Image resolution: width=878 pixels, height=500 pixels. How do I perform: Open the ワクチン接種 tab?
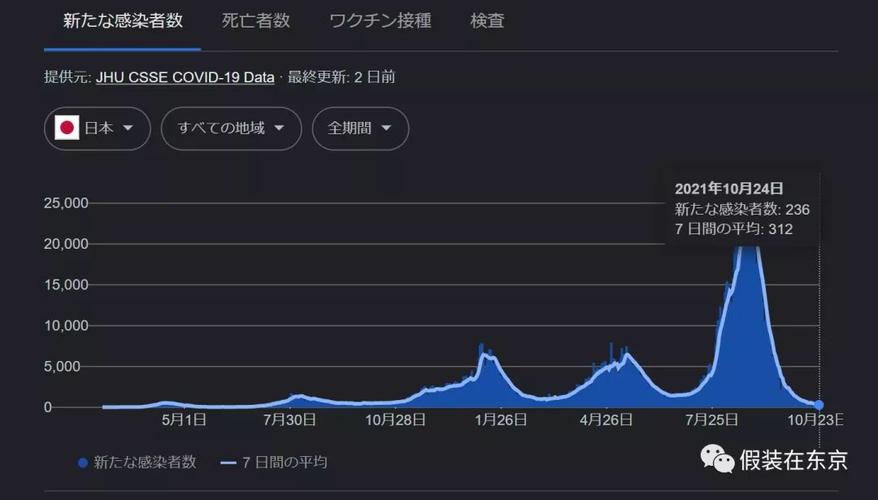pos(380,21)
